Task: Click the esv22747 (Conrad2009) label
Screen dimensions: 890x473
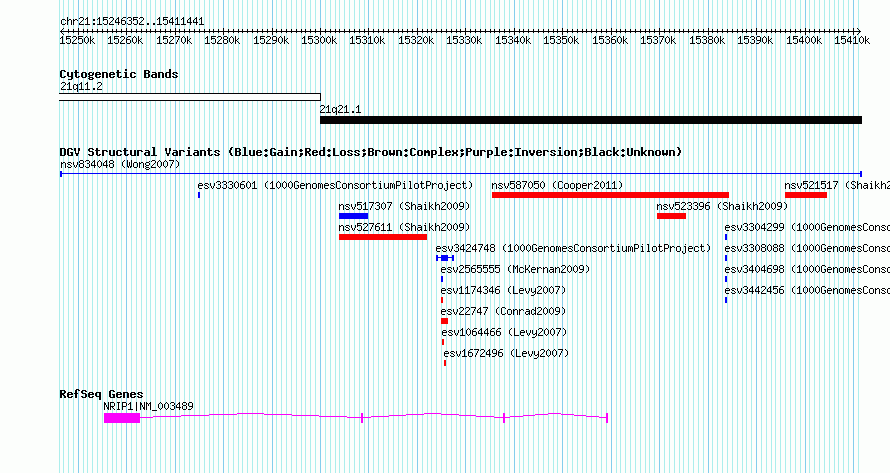Action: coord(503,312)
